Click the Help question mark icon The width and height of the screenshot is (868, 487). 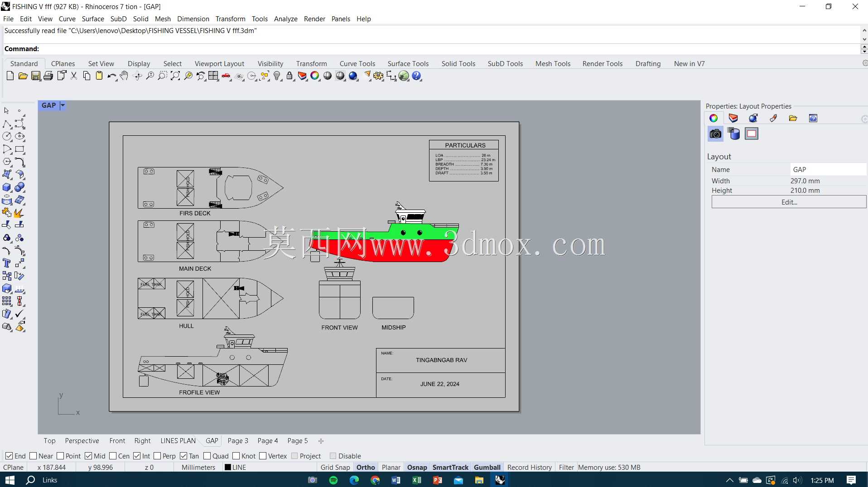point(417,76)
